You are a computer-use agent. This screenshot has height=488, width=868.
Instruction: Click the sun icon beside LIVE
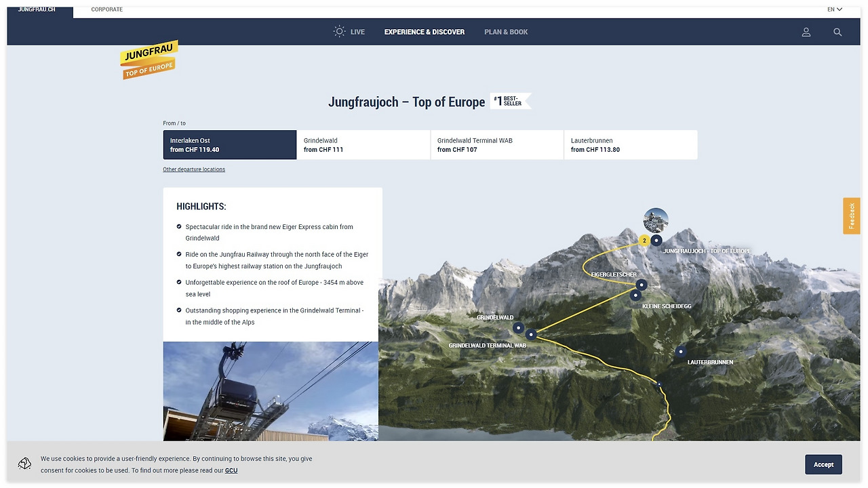339,31
